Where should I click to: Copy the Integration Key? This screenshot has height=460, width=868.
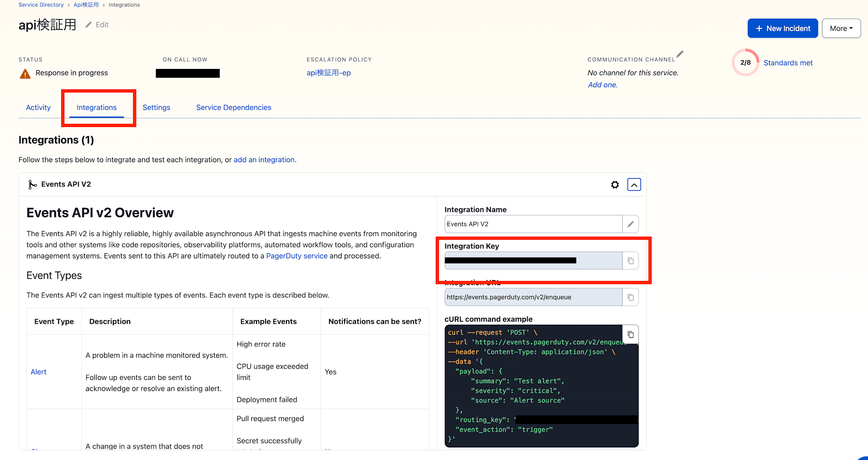tap(631, 261)
